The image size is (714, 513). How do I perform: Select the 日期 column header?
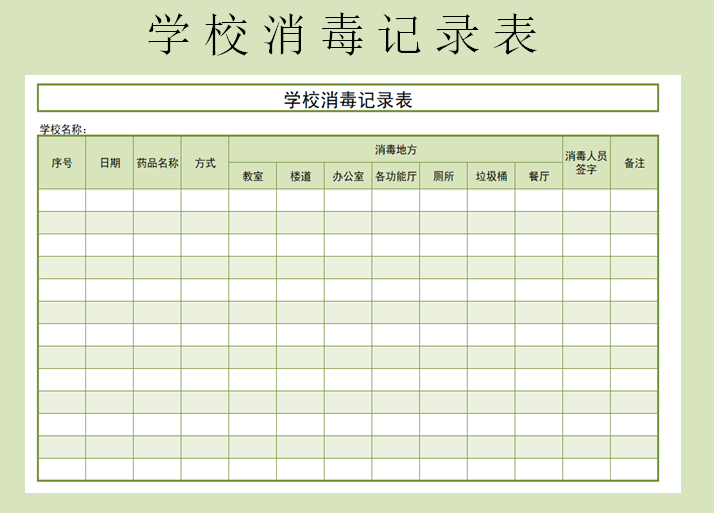(110, 163)
